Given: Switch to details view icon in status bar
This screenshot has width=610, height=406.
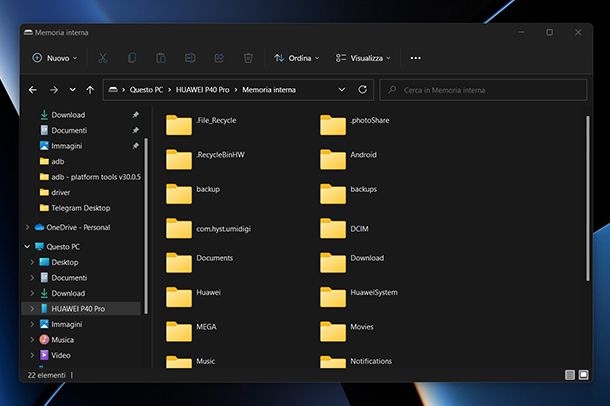Looking at the screenshot, I should tap(570, 375).
